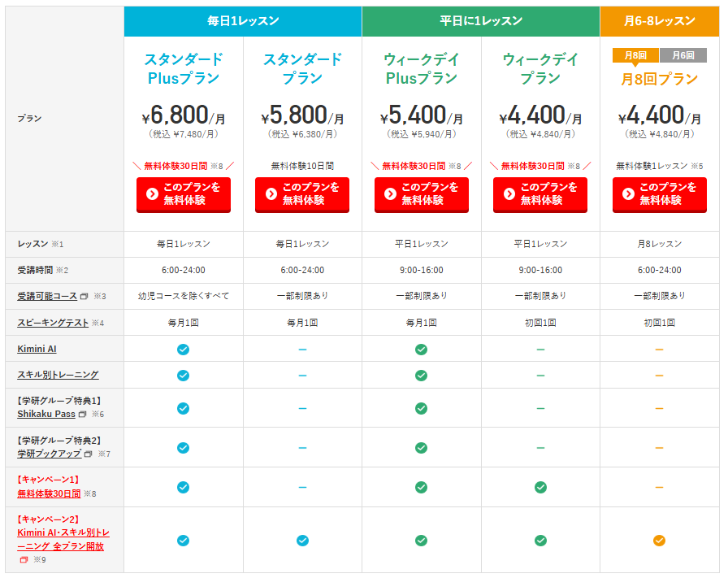The width and height of the screenshot is (728, 578).
Task: Click the 毎日1レッスン column header
Action: (242, 21)
